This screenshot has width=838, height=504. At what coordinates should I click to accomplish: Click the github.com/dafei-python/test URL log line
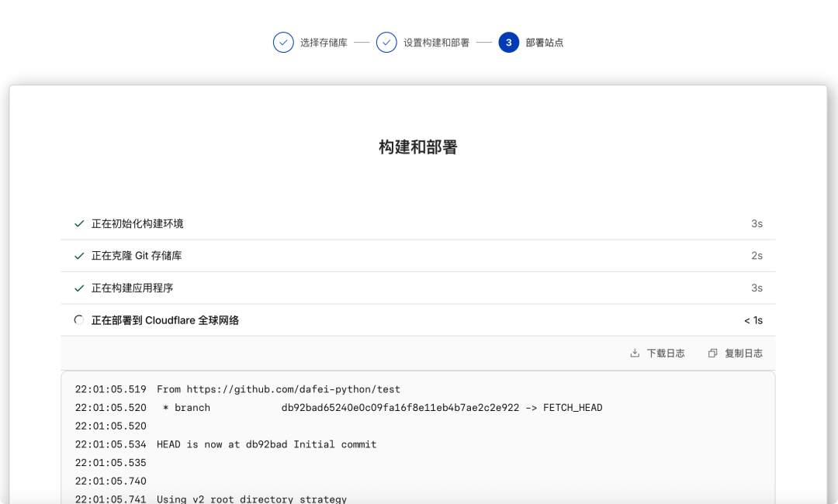[x=279, y=389]
